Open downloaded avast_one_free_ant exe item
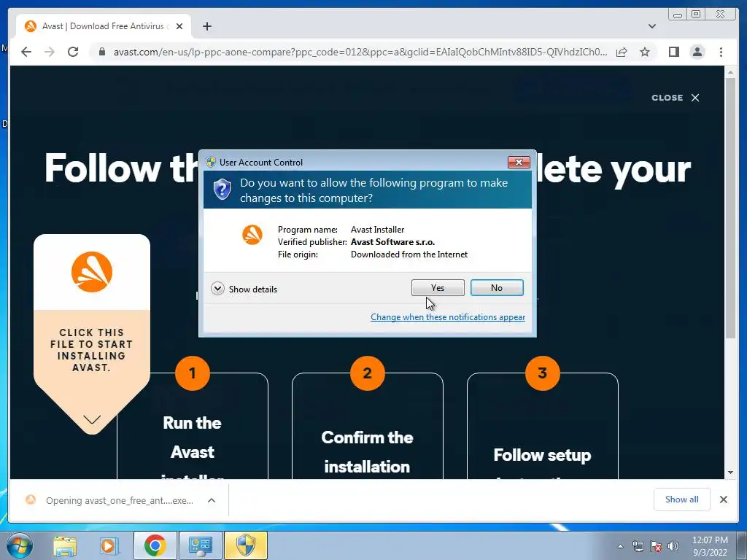This screenshot has height=560, width=747. (x=120, y=500)
